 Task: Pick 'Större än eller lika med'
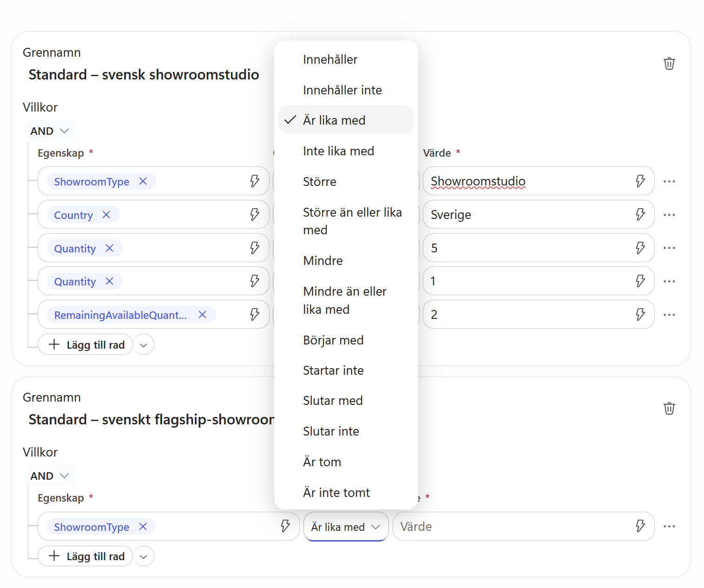[x=346, y=221]
